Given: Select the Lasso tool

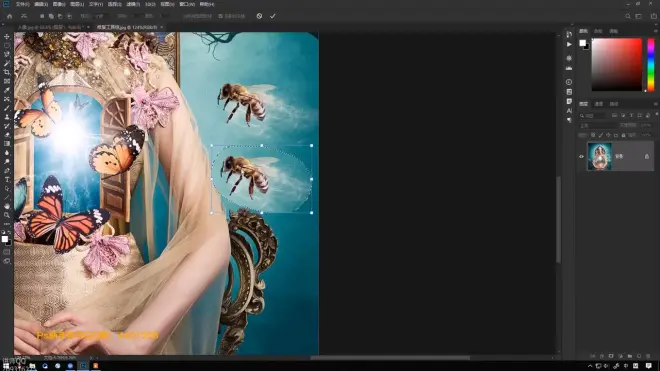Looking at the screenshot, I should click(x=7, y=54).
